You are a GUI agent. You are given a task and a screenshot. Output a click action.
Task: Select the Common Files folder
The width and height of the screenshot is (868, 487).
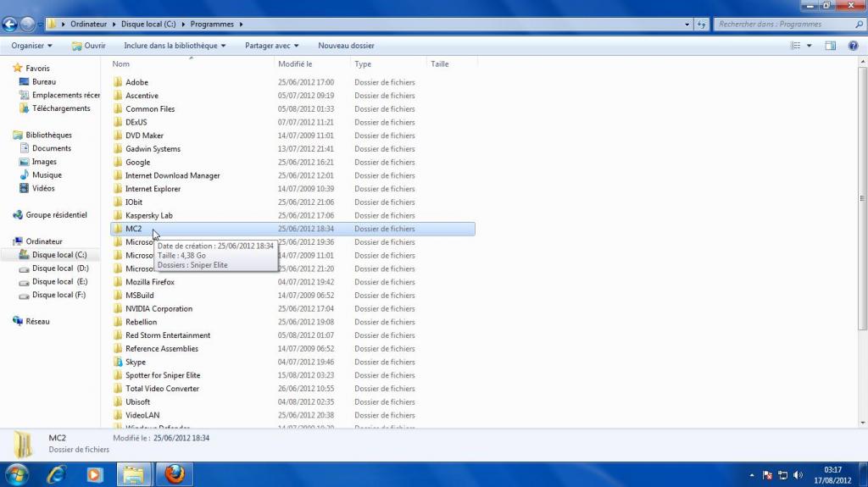click(x=150, y=109)
